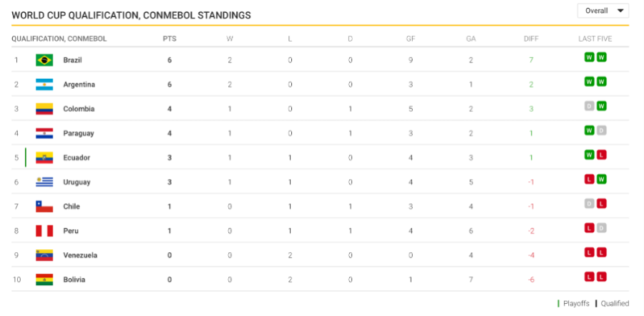Click the Colombia flag icon
Screen dimensions: 644x316
(44, 109)
